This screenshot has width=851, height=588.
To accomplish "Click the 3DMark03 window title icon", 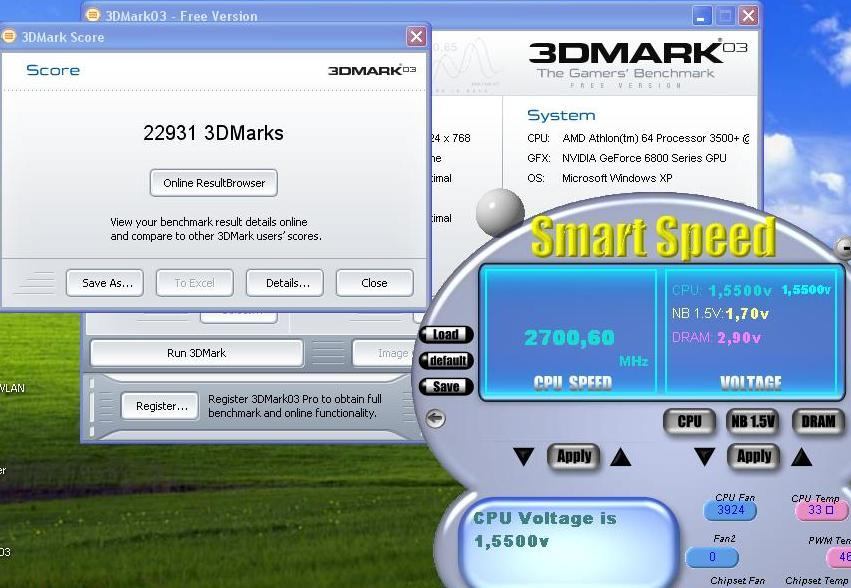I will [93, 15].
